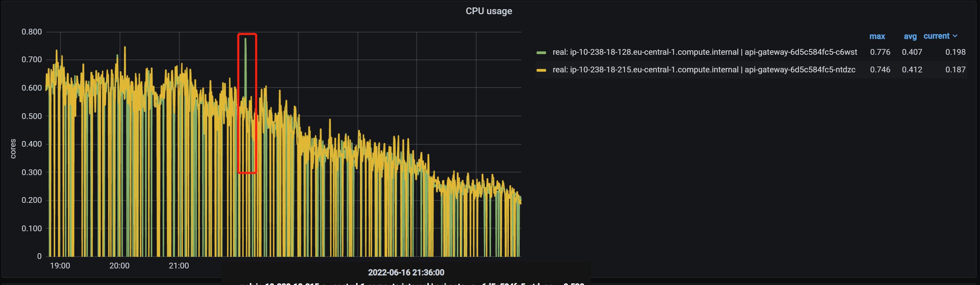This screenshot has height=285, width=980.
Task: Click the cores y-axis unit label
Action: tap(13, 149)
